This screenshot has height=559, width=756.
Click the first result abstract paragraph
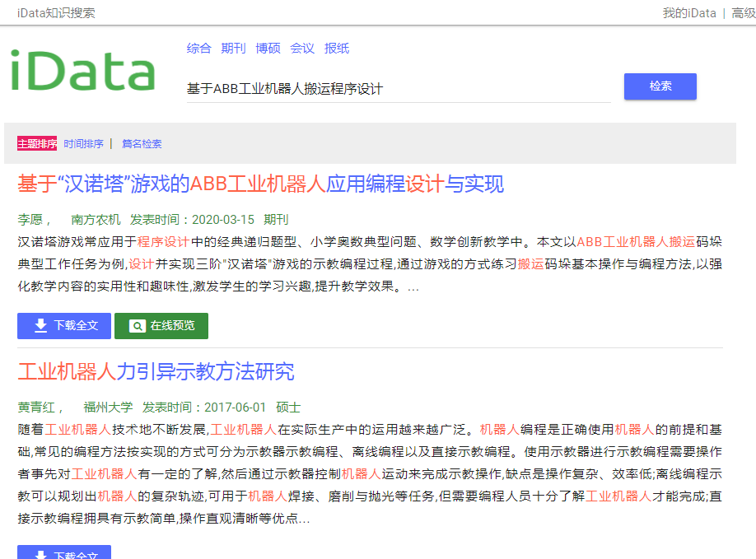pyautogui.click(x=370, y=264)
